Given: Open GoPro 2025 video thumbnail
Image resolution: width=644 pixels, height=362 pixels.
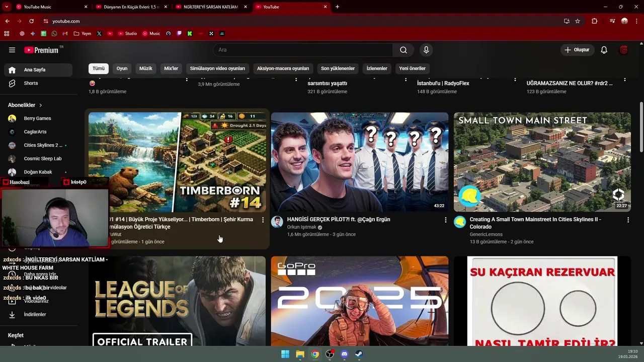Looking at the screenshot, I should [x=360, y=301].
